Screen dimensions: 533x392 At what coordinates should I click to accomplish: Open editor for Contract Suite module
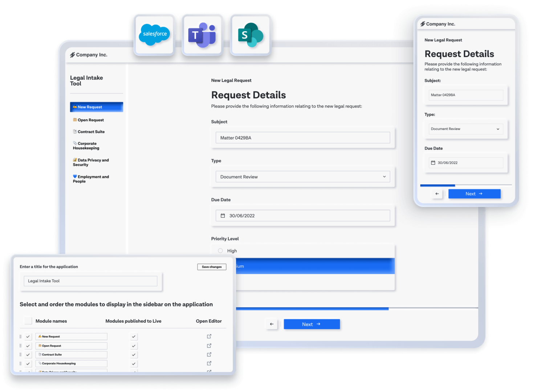[209, 354]
